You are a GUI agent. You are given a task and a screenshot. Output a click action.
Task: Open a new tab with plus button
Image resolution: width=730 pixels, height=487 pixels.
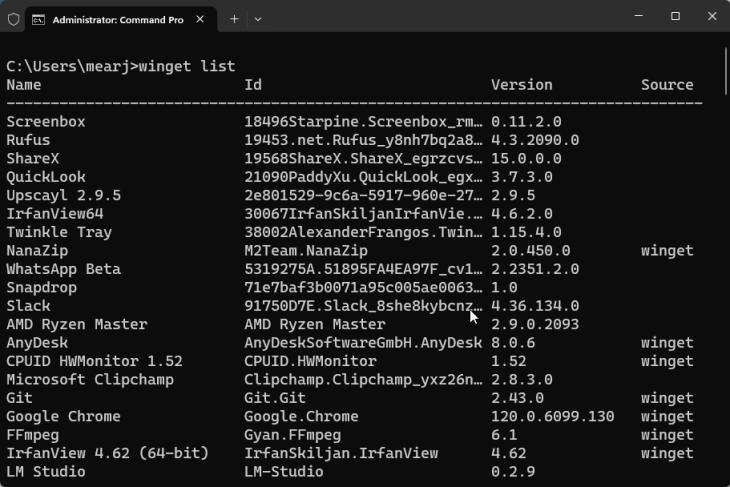click(235, 19)
